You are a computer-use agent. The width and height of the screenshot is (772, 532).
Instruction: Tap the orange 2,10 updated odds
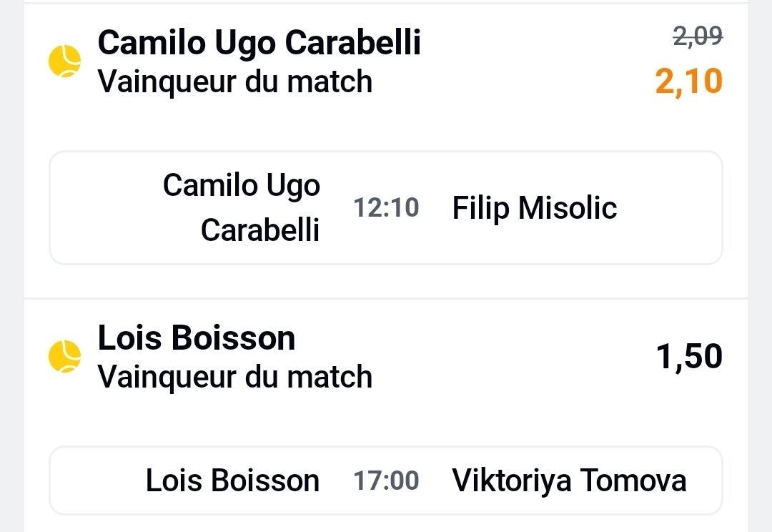pos(688,82)
